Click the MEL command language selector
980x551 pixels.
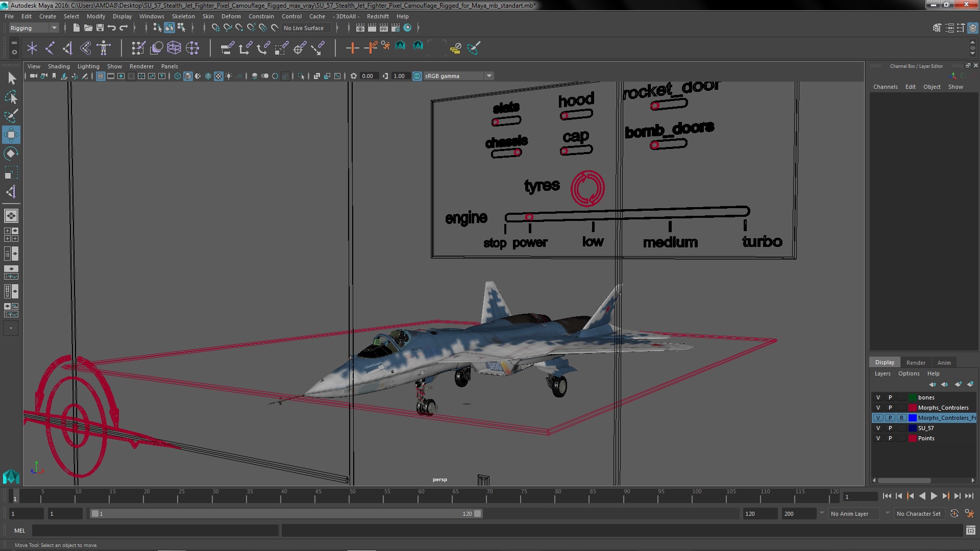click(19, 531)
